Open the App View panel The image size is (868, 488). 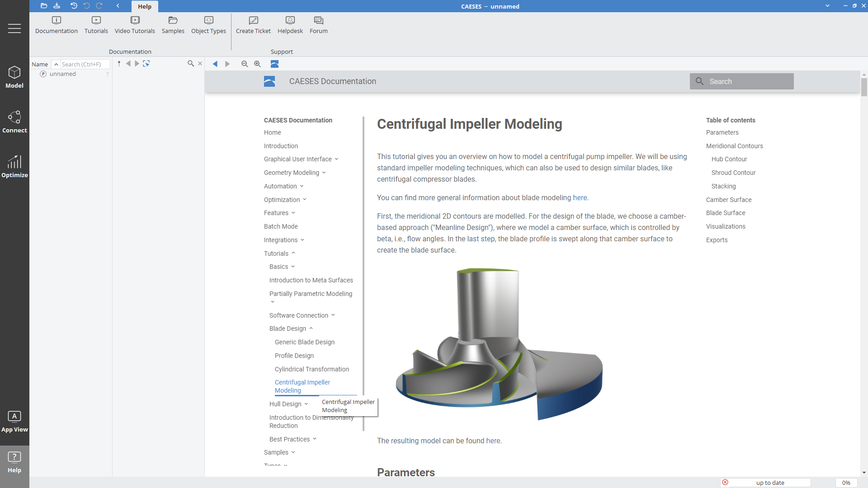(14, 422)
